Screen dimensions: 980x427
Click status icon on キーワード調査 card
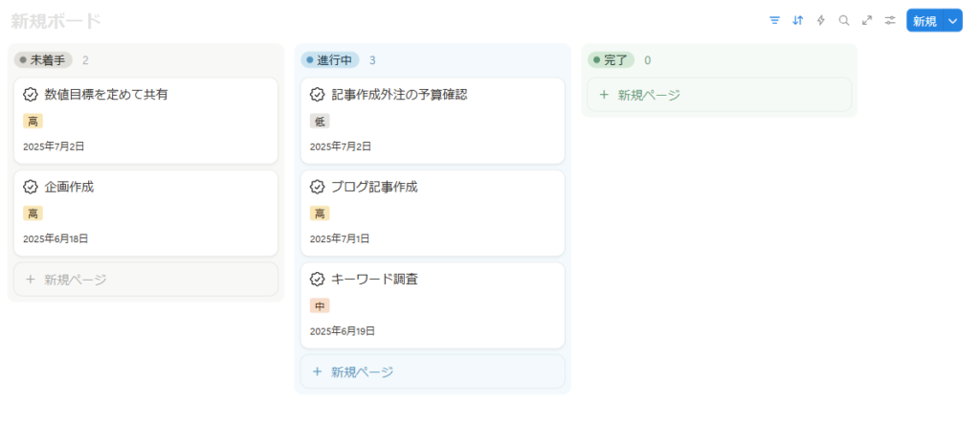point(318,280)
